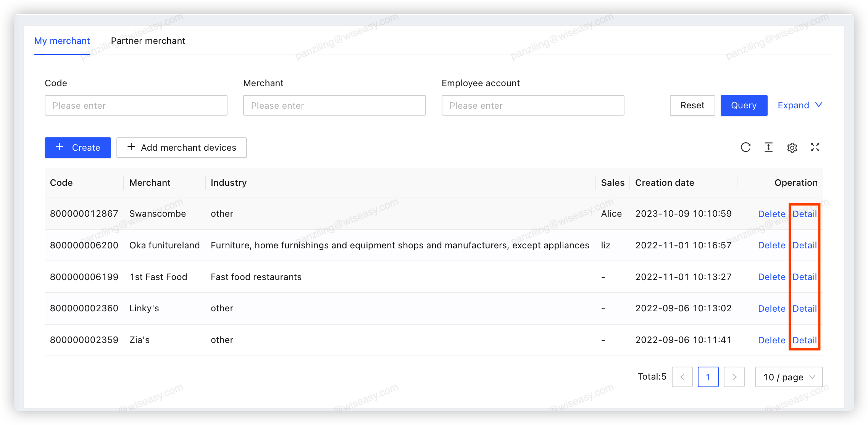Screen dimensions: 868x425
Task: Toggle fullscreen view of the table
Action: click(x=815, y=148)
